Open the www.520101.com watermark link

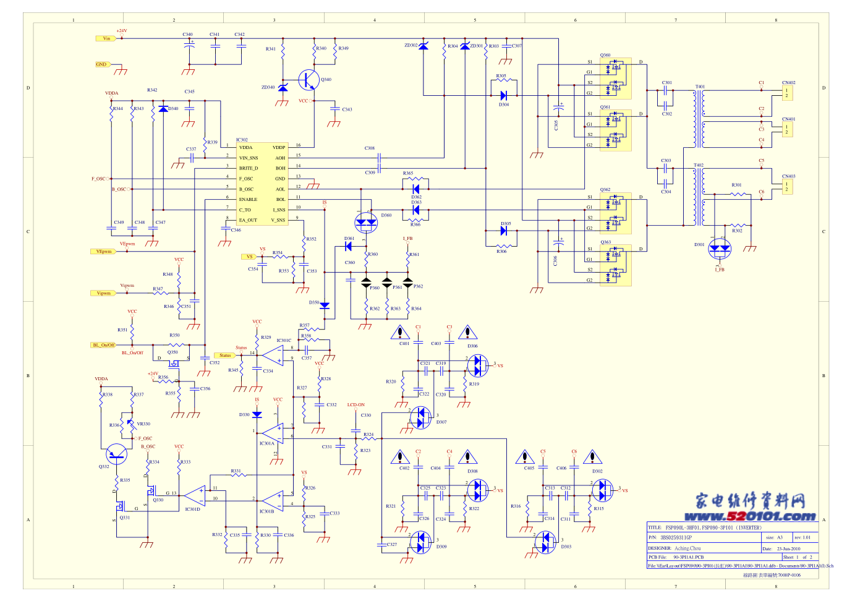point(750,516)
